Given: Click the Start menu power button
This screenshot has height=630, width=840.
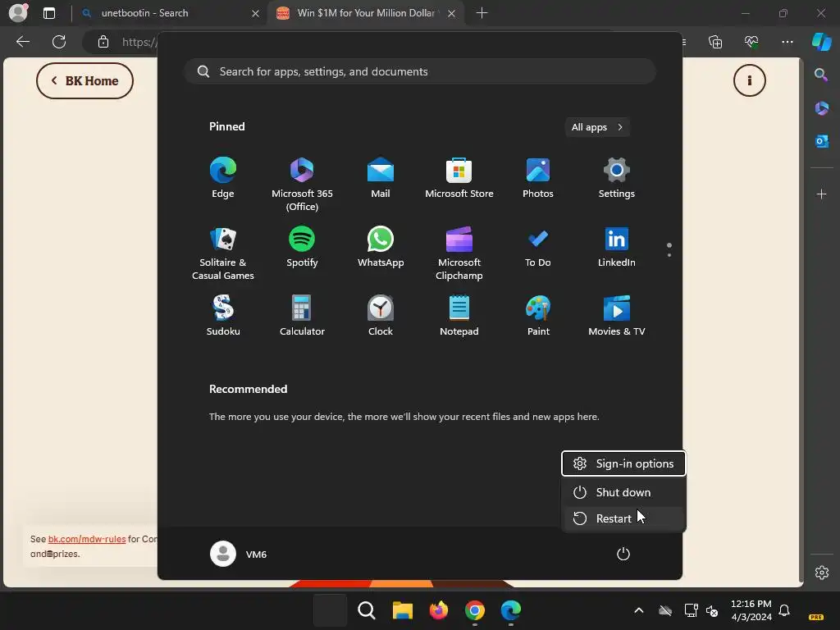Looking at the screenshot, I should [623, 554].
